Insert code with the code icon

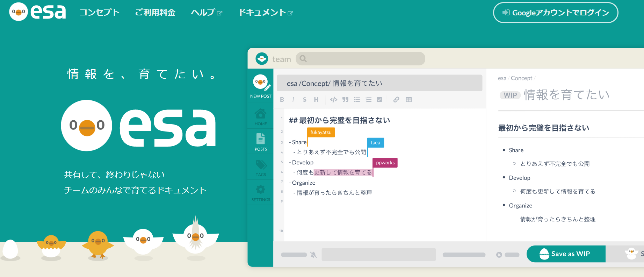(x=334, y=100)
